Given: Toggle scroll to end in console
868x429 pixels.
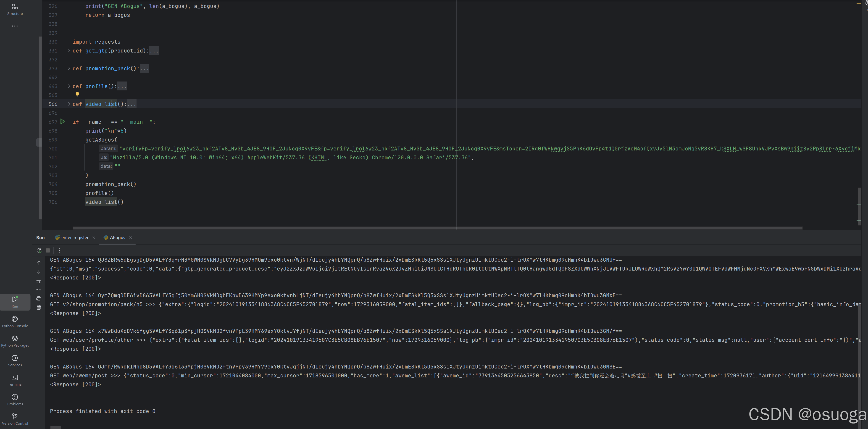Looking at the screenshot, I should pos(39,289).
